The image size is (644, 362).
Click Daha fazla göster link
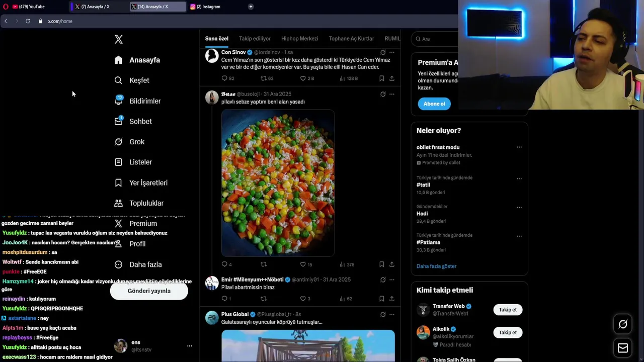coord(436,266)
